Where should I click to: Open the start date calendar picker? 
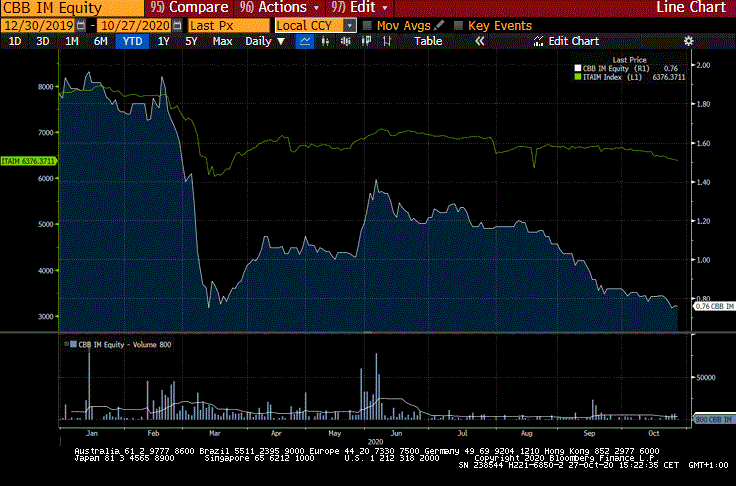click(x=81, y=25)
